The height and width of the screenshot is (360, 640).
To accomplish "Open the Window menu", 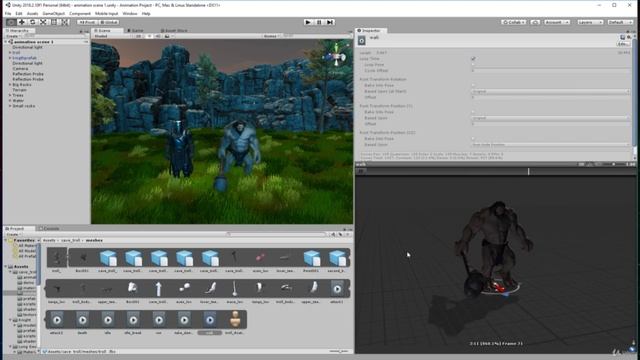I will tap(130, 13).
